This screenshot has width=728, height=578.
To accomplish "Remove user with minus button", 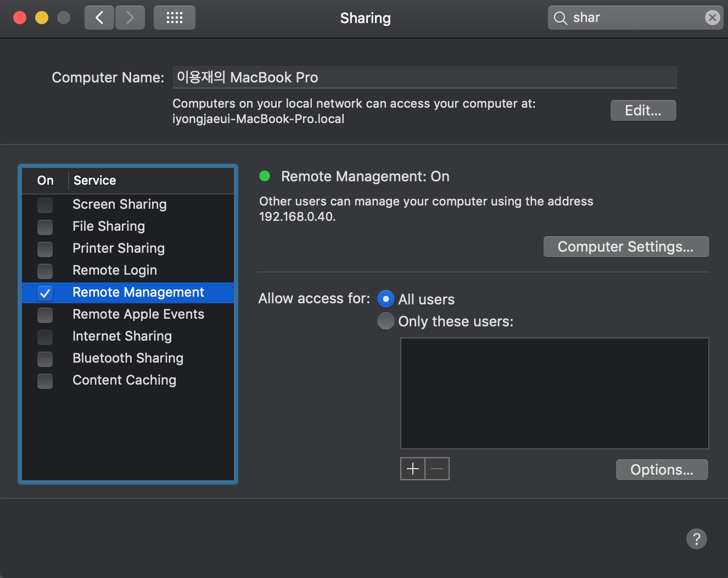I will (x=437, y=469).
